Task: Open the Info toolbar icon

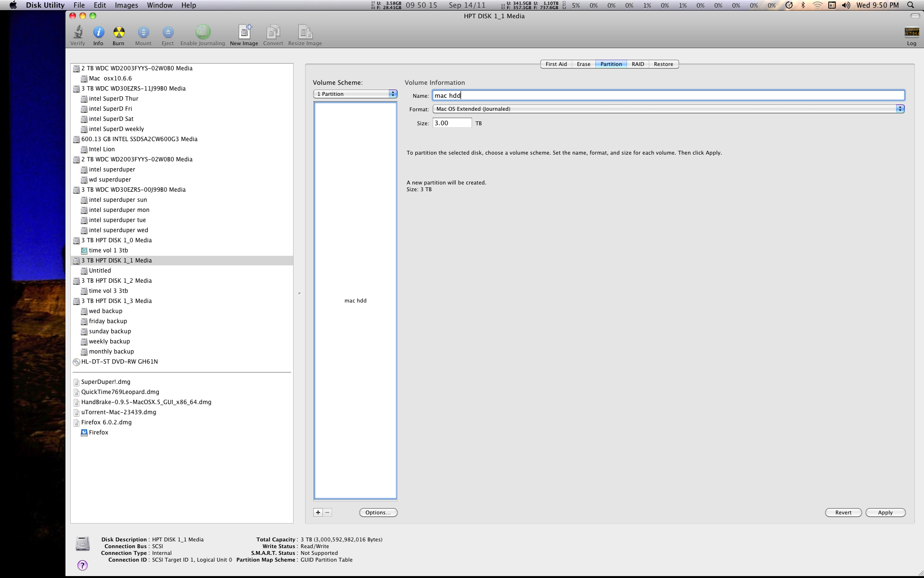Action: pos(98,33)
